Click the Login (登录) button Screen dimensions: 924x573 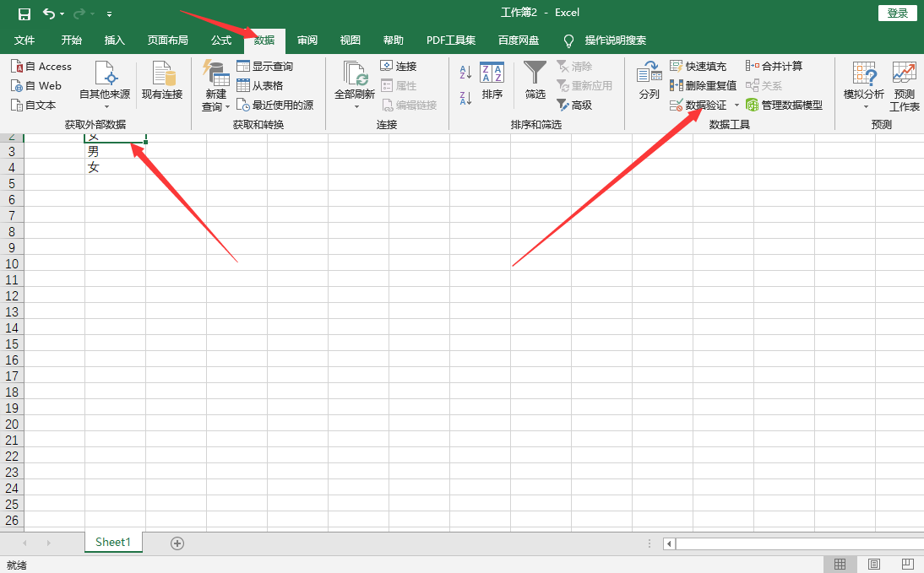pos(898,14)
